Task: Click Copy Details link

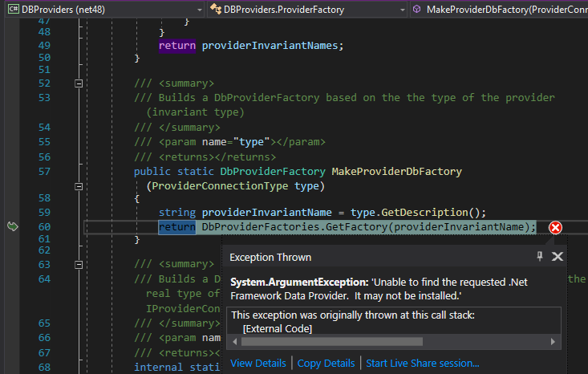Action: (x=326, y=363)
